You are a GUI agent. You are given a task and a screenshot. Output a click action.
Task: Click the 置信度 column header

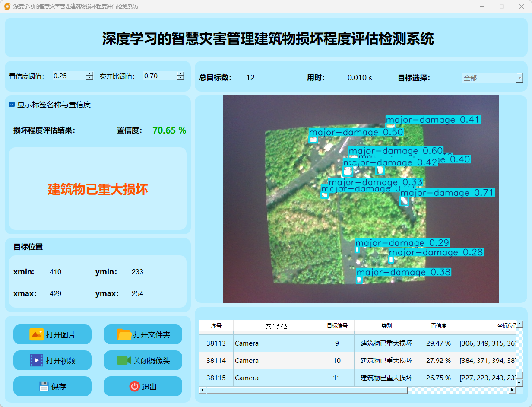coord(438,326)
